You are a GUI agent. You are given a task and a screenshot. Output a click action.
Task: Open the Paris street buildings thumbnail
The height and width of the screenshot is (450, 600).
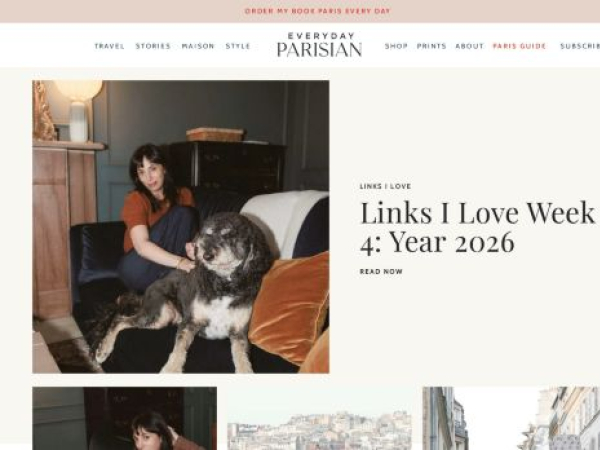tap(511, 418)
